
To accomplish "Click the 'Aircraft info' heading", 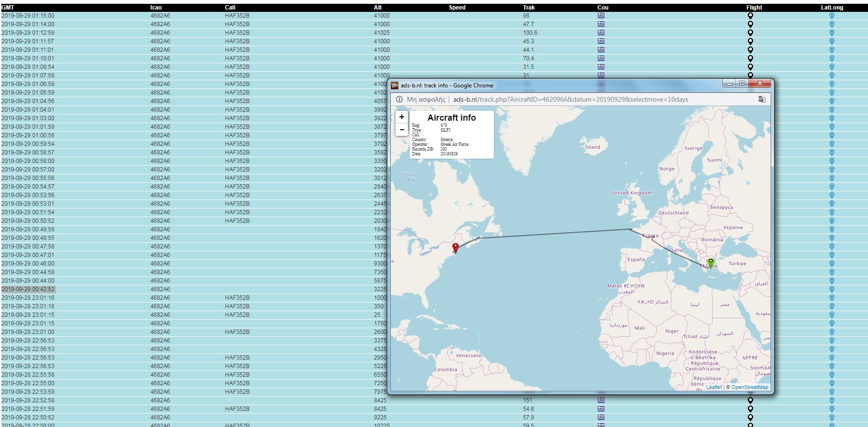I will click(452, 118).
